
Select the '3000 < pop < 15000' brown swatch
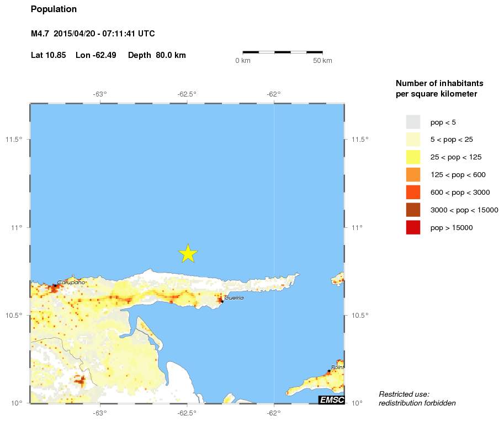pos(413,210)
